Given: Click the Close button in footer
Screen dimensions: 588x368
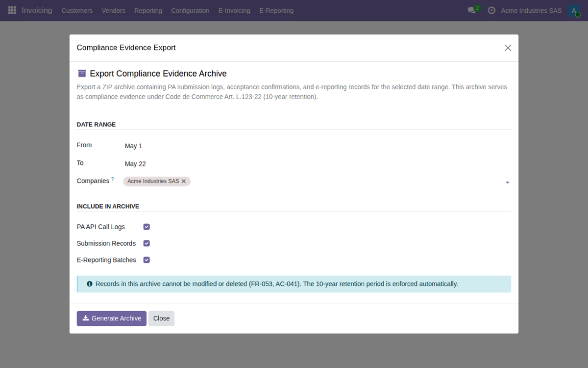Looking at the screenshot, I should click(x=161, y=318).
